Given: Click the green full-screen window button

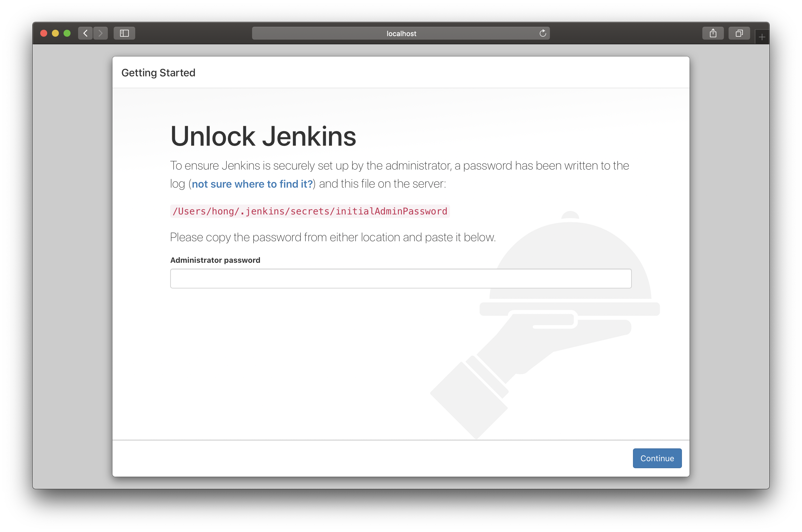Looking at the screenshot, I should (x=67, y=33).
